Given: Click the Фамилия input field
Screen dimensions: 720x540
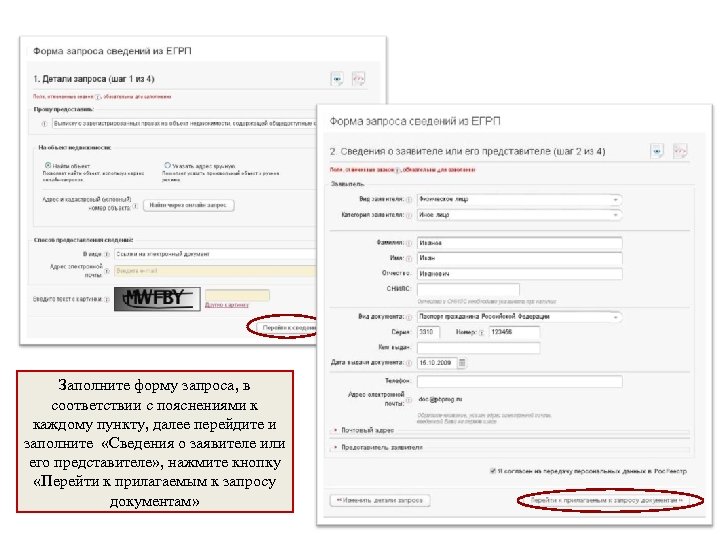Looking at the screenshot, I should [519, 243].
